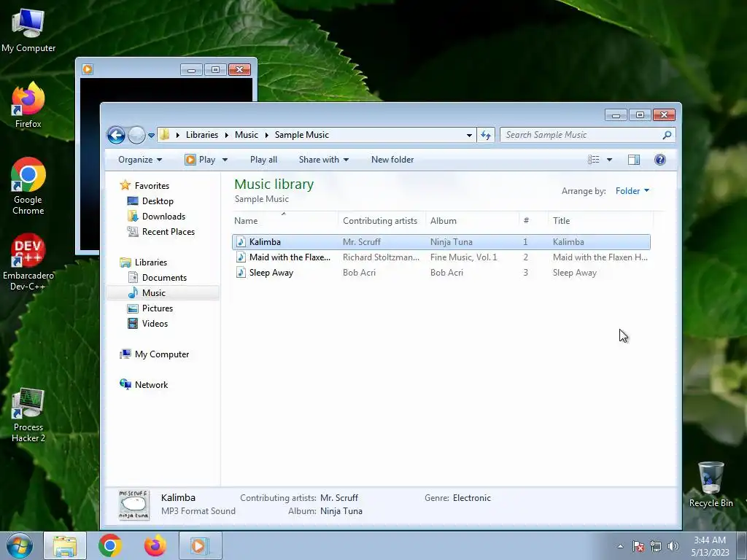Click Network in navigation pane
This screenshot has width=747, height=560.
(151, 385)
